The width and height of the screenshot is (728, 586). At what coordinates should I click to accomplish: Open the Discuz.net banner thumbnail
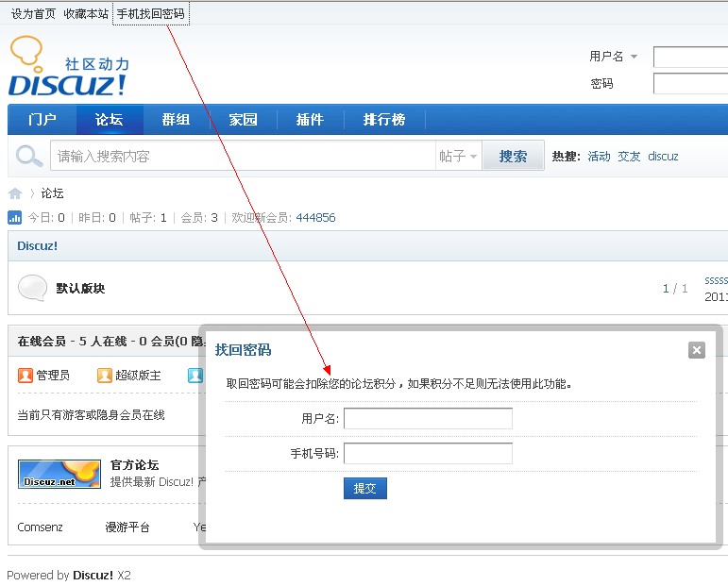tap(59, 474)
